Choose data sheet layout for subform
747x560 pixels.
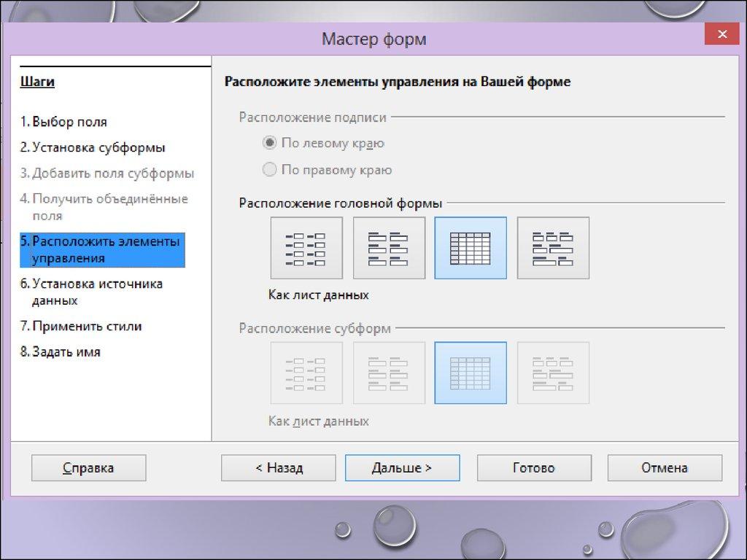pyautogui.click(x=471, y=373)
